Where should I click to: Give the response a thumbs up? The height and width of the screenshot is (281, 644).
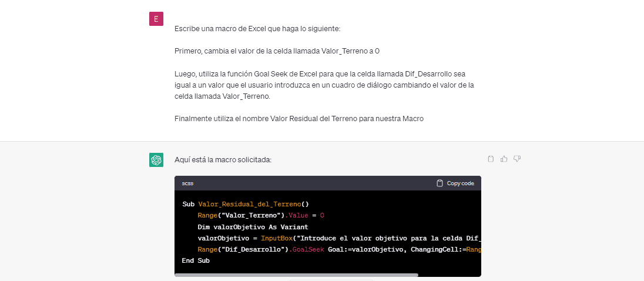(x=504, y=159)
